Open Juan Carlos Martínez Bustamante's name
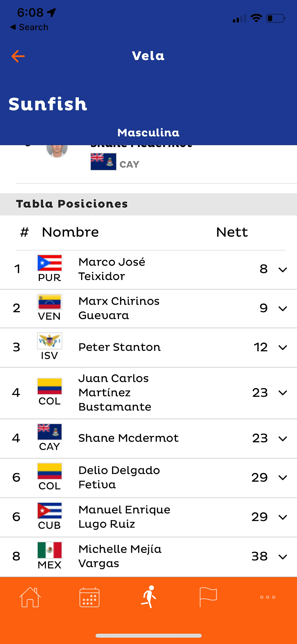 tap(115, 392)
